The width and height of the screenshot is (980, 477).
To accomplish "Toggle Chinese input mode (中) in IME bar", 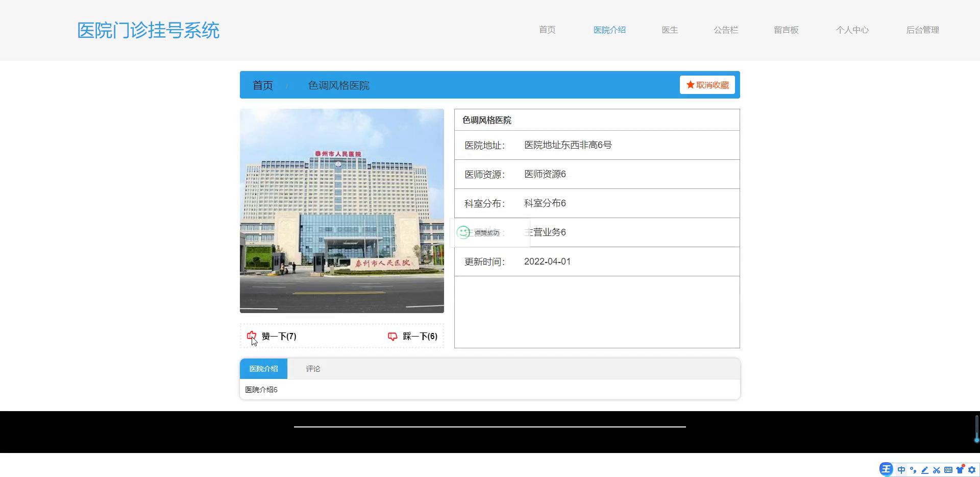I will 901,470.
